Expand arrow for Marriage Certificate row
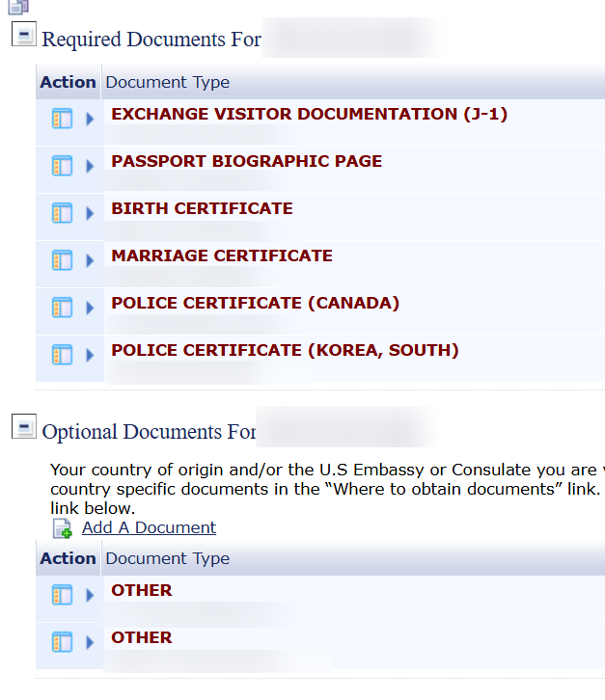605x700 pixels. (x=90, y=260)
